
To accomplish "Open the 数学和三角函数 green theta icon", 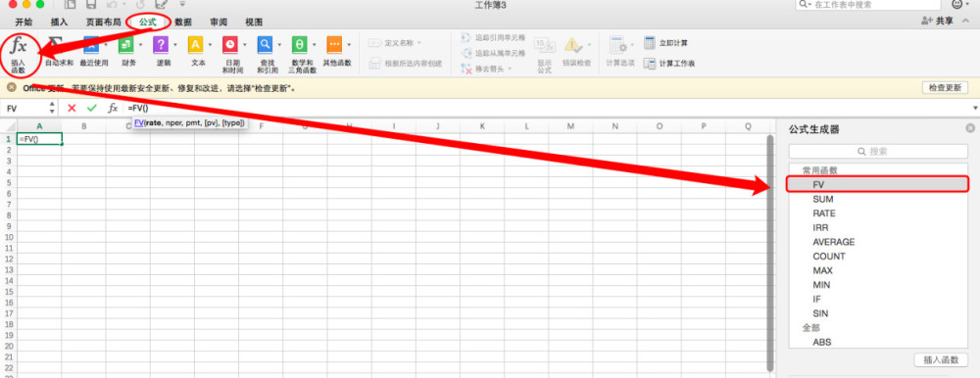I will pos(300,44).
